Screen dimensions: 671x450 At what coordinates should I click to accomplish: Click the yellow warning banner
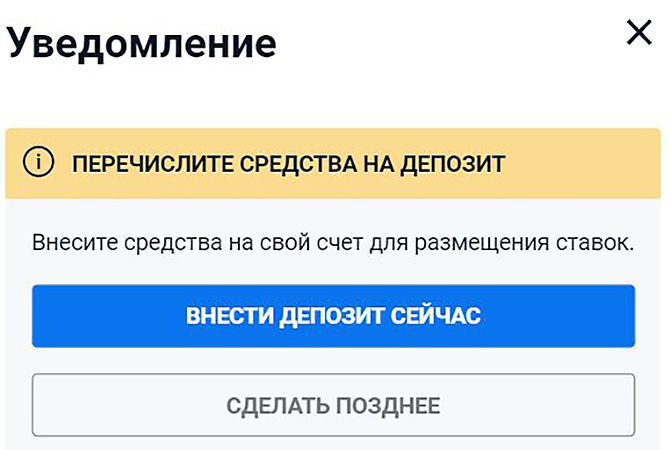(x=580, y=162)
